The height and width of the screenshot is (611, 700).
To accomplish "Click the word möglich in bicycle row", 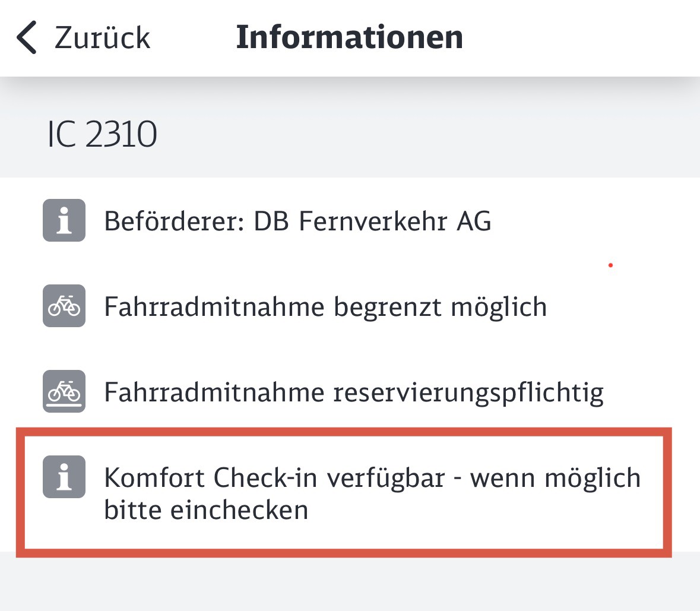I will (x=499, y=307).
